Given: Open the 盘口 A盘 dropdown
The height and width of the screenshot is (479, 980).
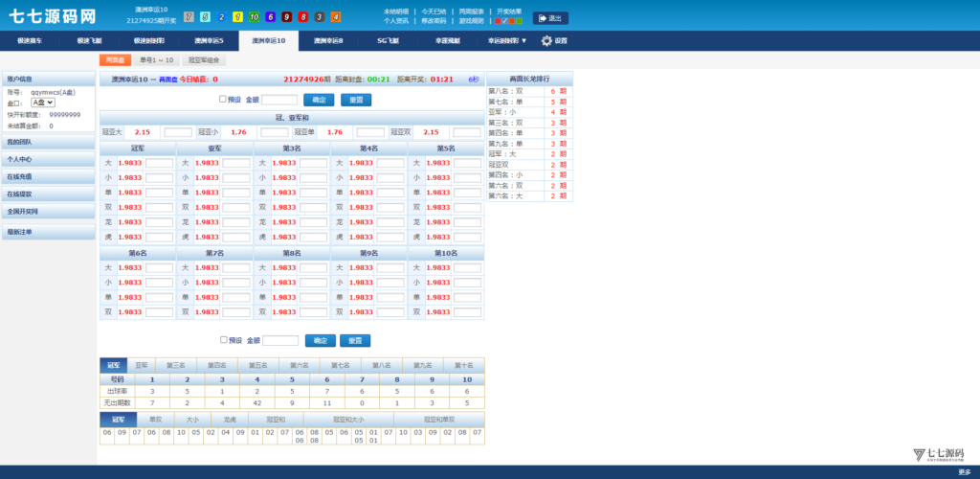Looking at the screenshot, I should tap(43, 103).
